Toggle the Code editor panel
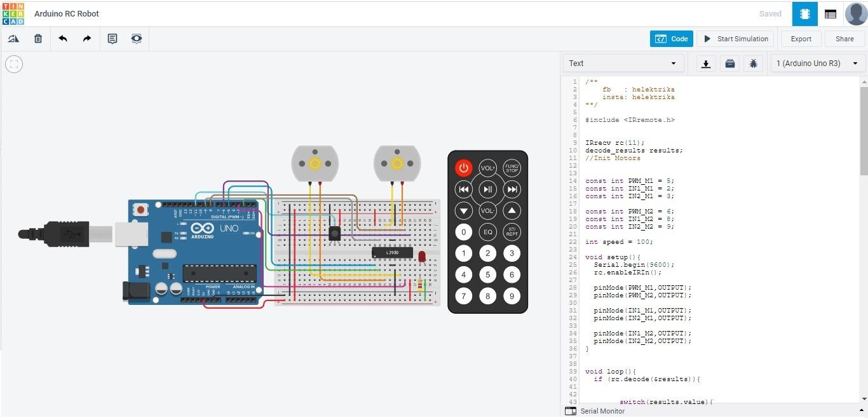 (672, 39)
